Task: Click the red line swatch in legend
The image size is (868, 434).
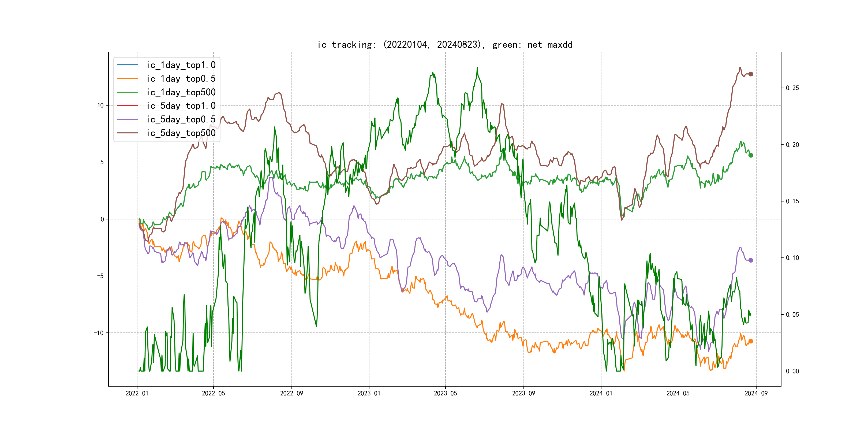Action: click(127, 106)
